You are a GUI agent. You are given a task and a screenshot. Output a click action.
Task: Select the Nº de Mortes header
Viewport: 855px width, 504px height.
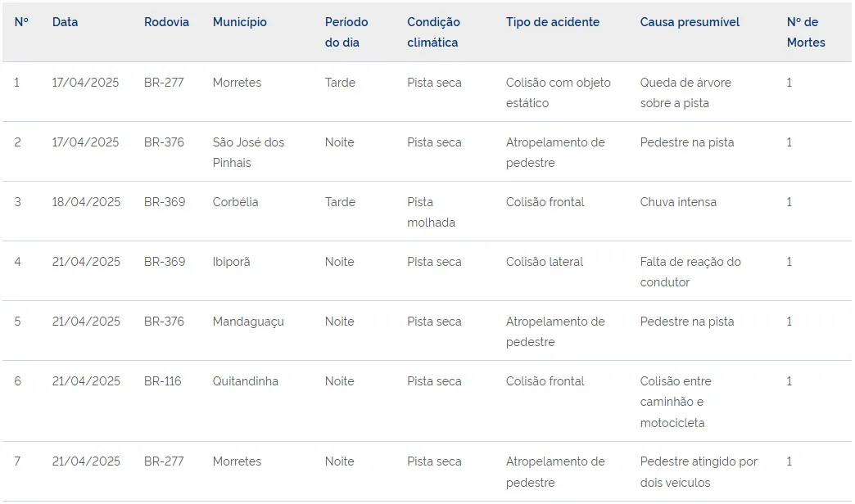pyautogui.click(x=805, y=32)
